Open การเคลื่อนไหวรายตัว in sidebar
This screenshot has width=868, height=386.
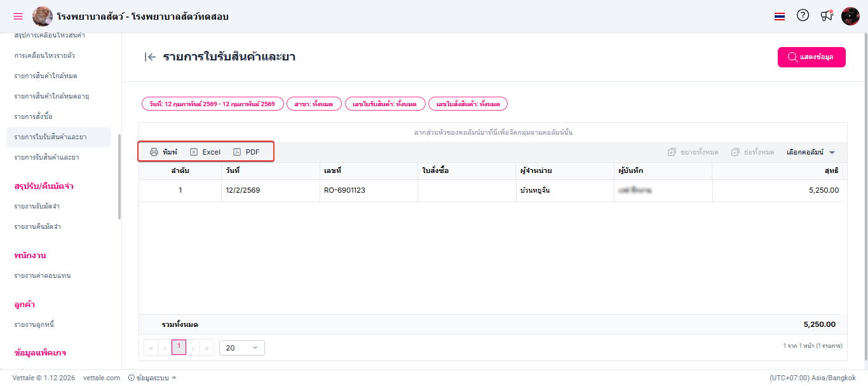pos(44,56)
